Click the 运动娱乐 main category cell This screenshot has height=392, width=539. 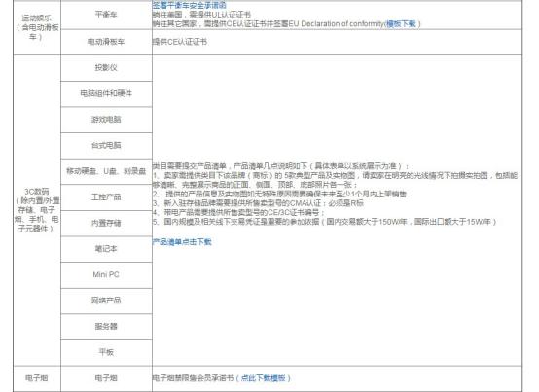(x=37, y=27)
